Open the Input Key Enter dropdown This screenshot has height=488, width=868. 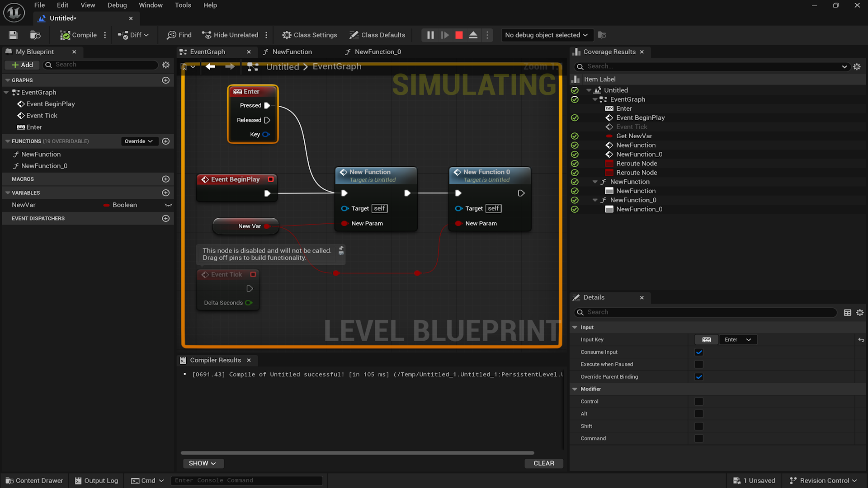tap(738, 340)
